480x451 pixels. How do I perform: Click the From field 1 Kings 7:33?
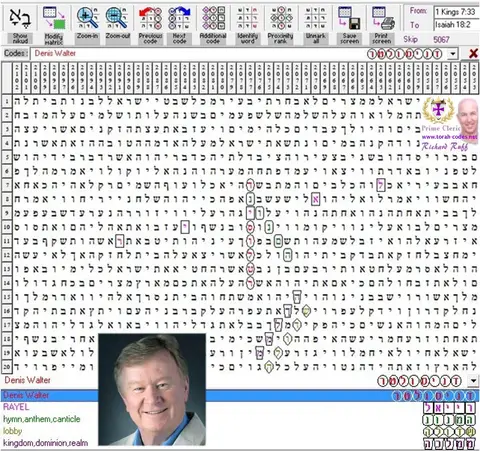(x=456, y=12)
